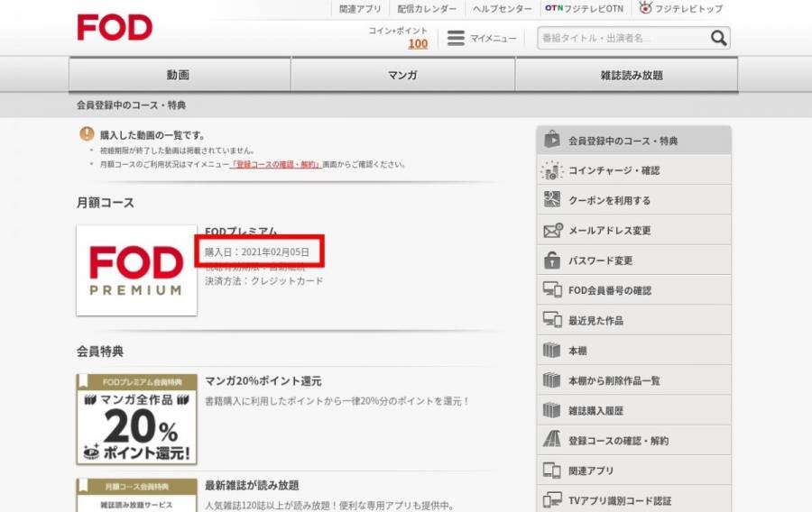The height and width of the screenshot is (512, 812).
Task: Open 関連アプリ in the top header
Action: [x=360, y=9]
